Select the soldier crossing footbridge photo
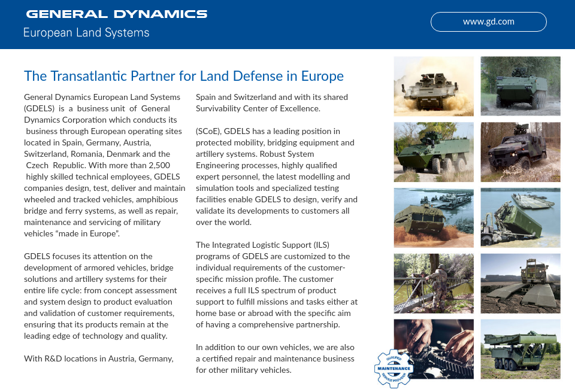Viewport: 575px width, 392px height. click(433, 283)
